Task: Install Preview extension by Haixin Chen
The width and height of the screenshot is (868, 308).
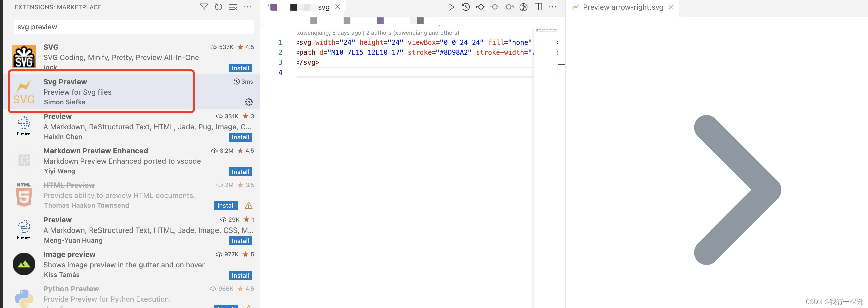Action: click(240, 137)
